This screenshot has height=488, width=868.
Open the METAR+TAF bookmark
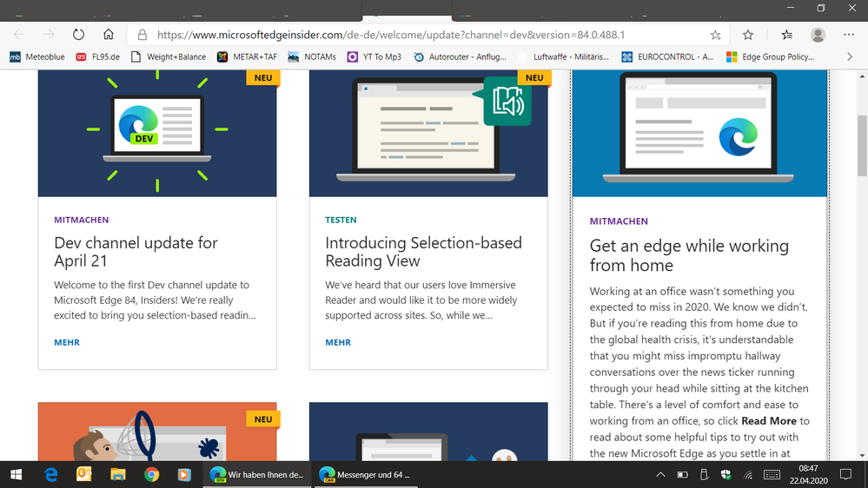tap(247, 56)
